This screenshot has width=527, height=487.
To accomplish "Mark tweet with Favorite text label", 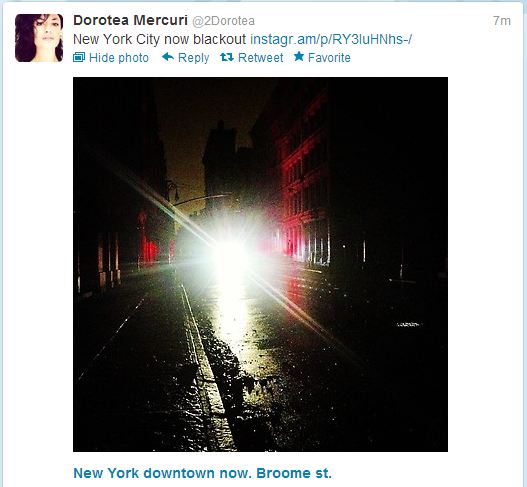I will pos(329,58).
